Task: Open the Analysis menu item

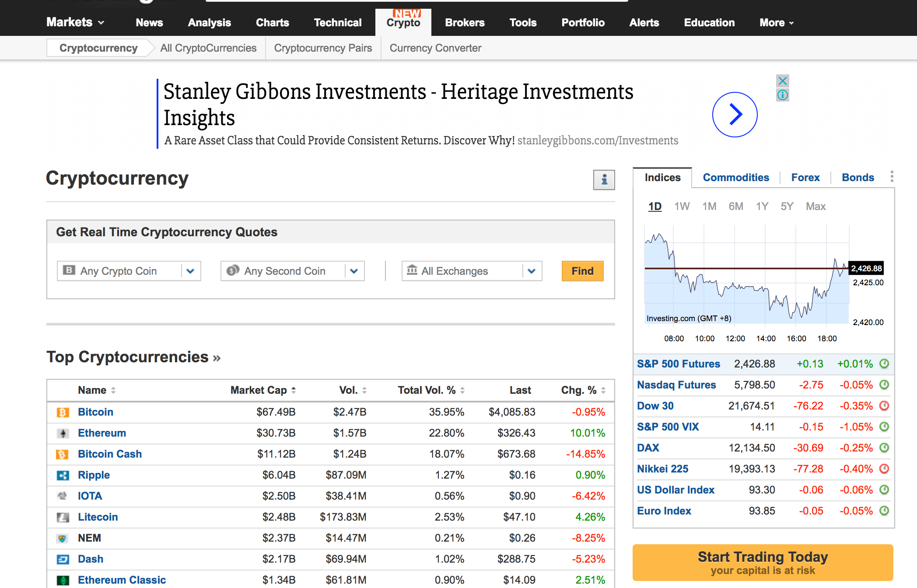Action: coord(209,22)
